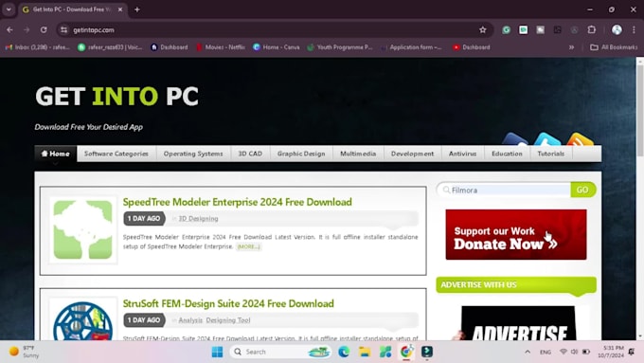Open the Graphic Design menu item
Image resolution: width=644 pixels, height=363 pixels.
pos(301,154)
